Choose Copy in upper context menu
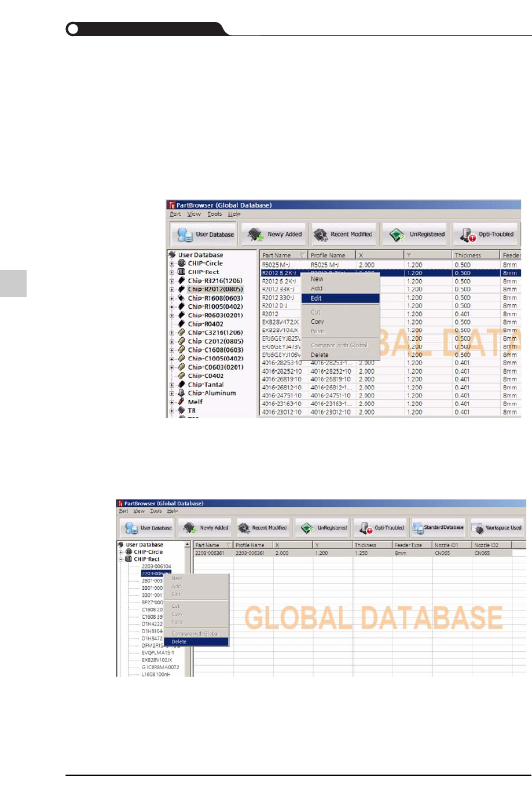The height and width of the screenshot is (792, 532). coord(340,322)
